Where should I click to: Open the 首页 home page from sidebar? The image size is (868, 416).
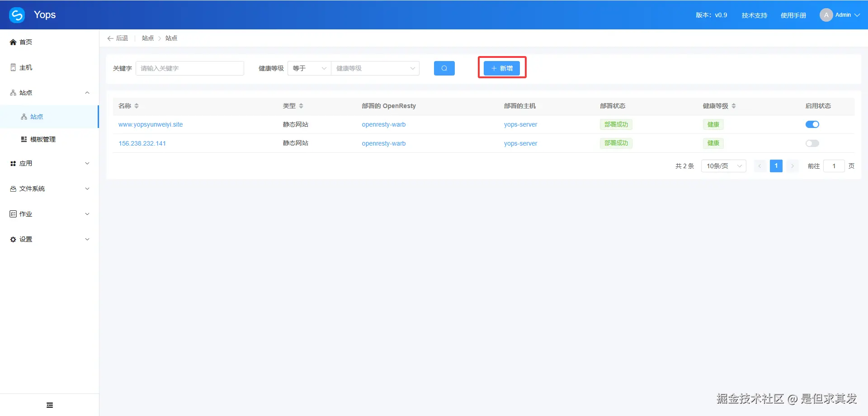pyautogui.click(x=25, y=42)
